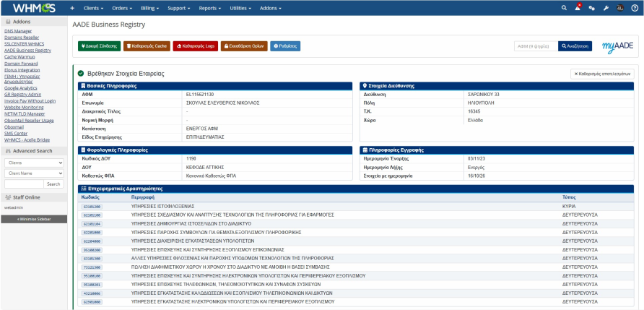644x310 pixels.
Task: Open the help question mark icon
Action: (635, 8)
